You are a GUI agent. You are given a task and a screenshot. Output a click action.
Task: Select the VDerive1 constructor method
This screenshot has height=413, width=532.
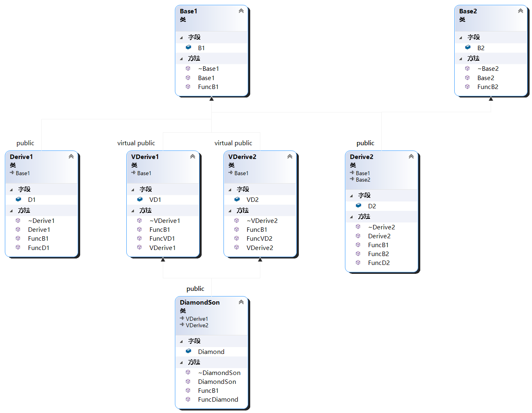pos(162,248)
